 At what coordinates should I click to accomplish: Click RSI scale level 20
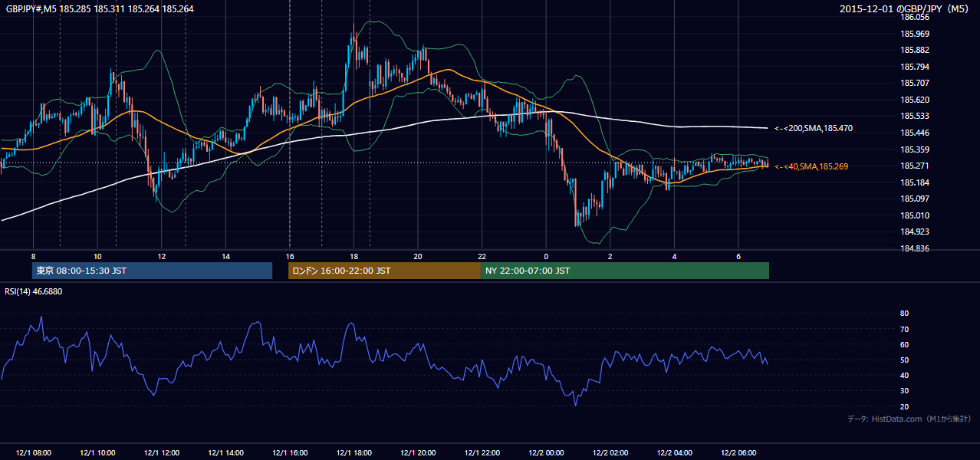[x=904, y=406]
